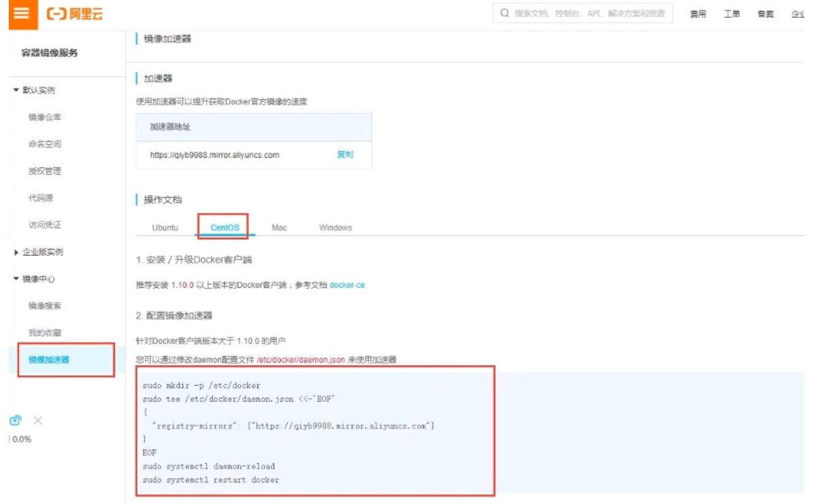Viewport: 826px width, 504px height.
Task: Open the 企业 top menu
Action: (x=798, y=14)
